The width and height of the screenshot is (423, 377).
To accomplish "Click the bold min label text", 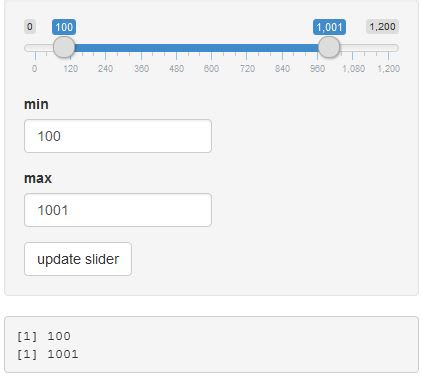I will (x=36, y=104).
